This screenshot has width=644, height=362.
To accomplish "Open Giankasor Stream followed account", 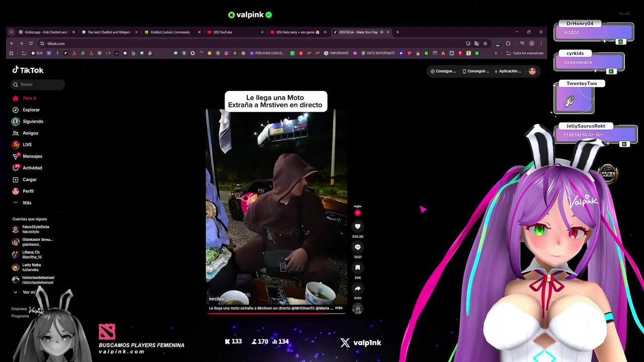I will coord(33,242).
